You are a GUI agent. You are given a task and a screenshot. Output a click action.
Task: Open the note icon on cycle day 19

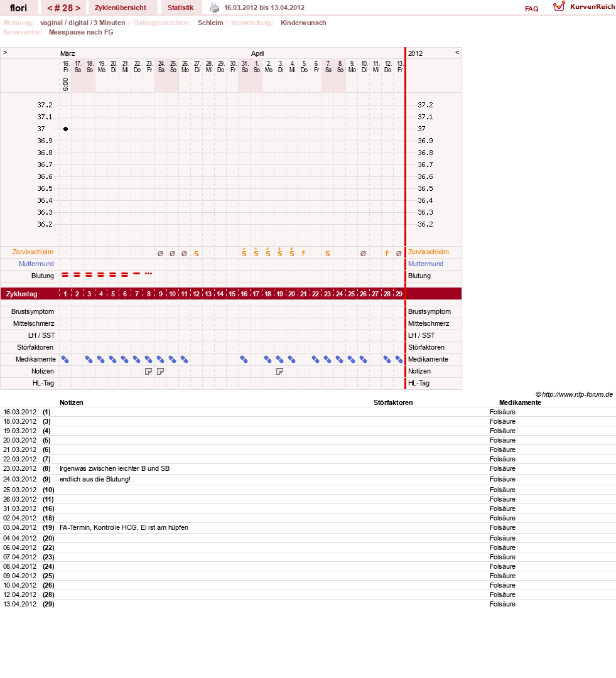[x=280, y=372]
